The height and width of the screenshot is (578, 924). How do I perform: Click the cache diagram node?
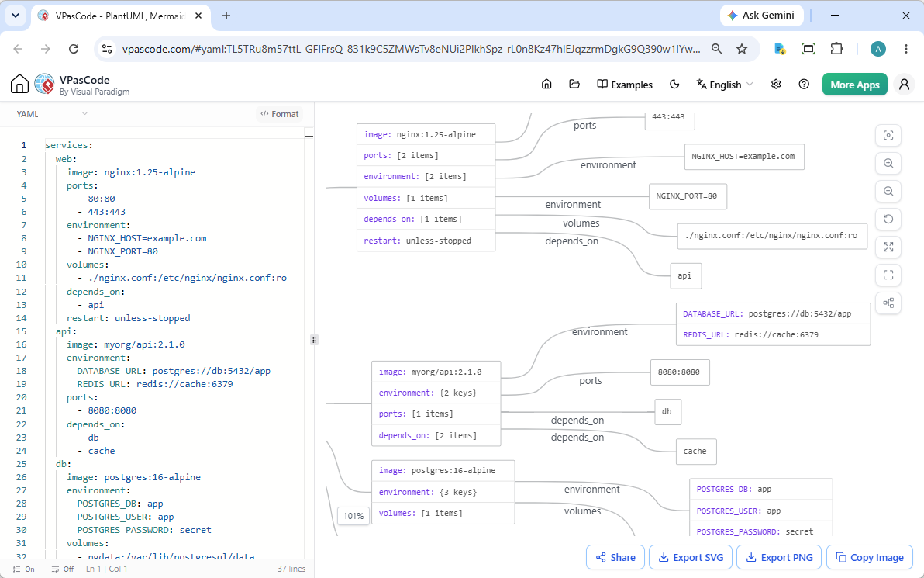point(695,452)
